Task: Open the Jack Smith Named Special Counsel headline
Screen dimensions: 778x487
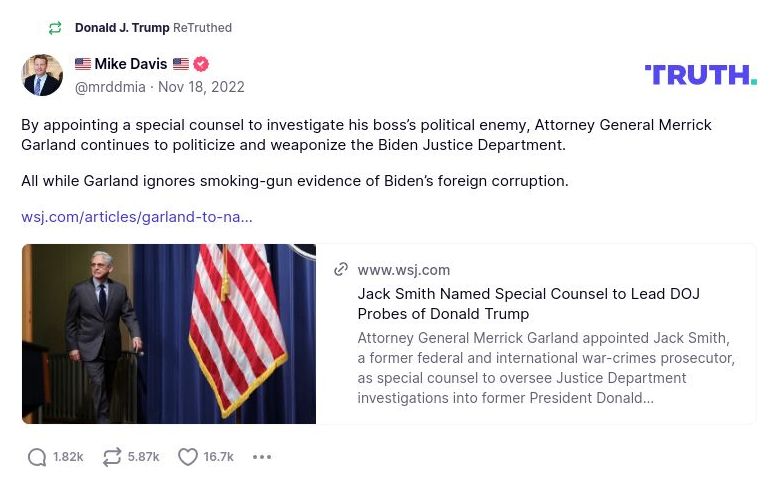Action: [528, 304]
